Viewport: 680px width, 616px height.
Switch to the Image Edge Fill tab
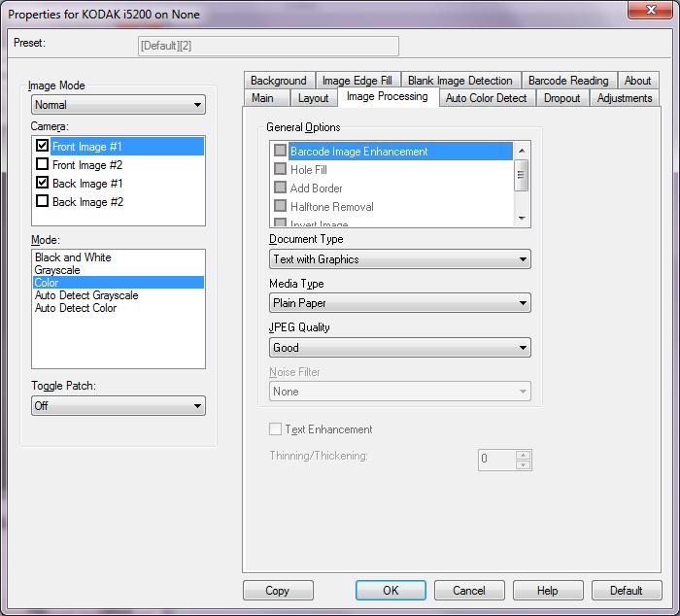pos(357,81)
